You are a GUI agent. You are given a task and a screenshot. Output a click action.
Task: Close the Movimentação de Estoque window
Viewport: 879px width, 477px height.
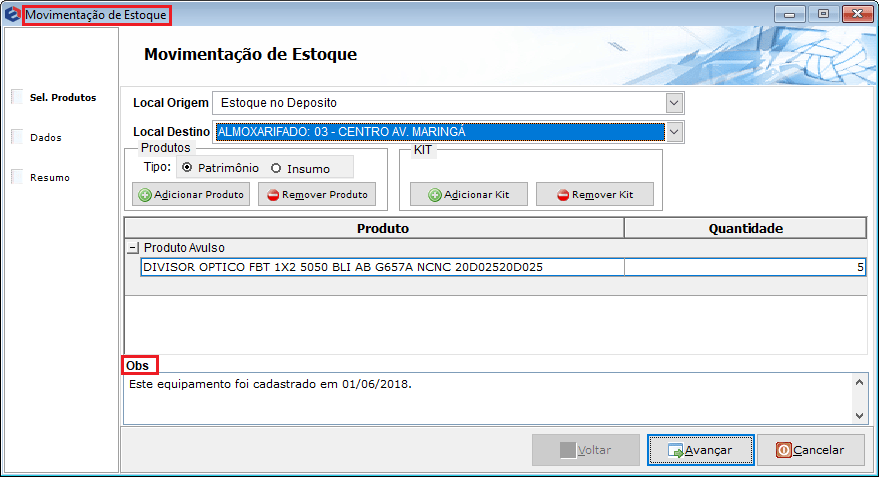tap(857, 14)
